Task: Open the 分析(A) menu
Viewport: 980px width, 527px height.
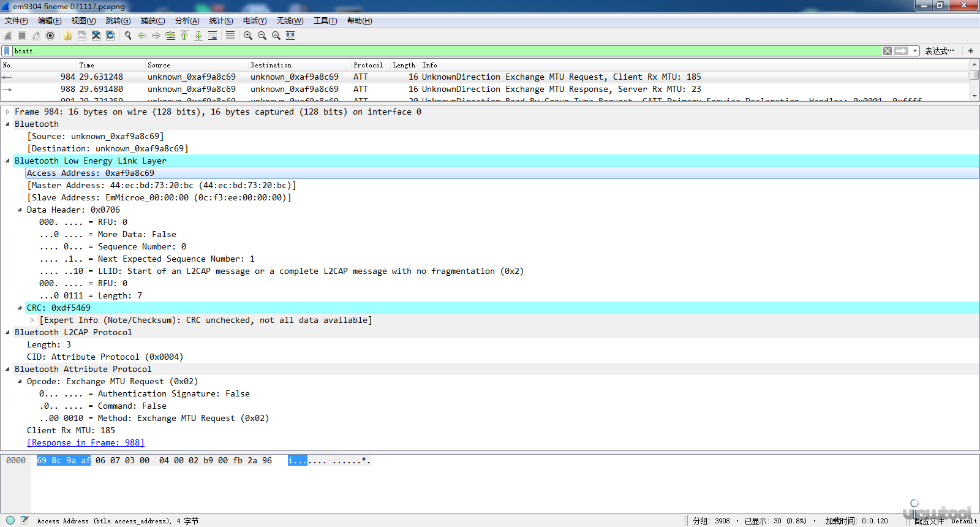Action: click(187, 21)
